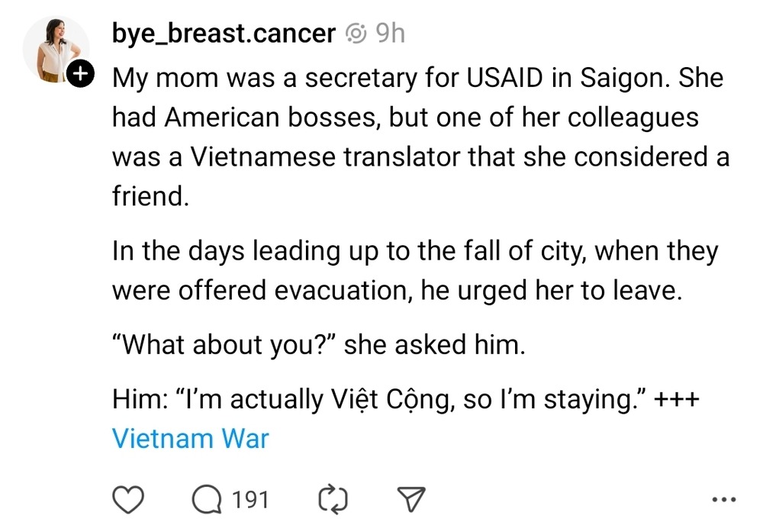Open replies via the comment bubble icon

[207, 500]
